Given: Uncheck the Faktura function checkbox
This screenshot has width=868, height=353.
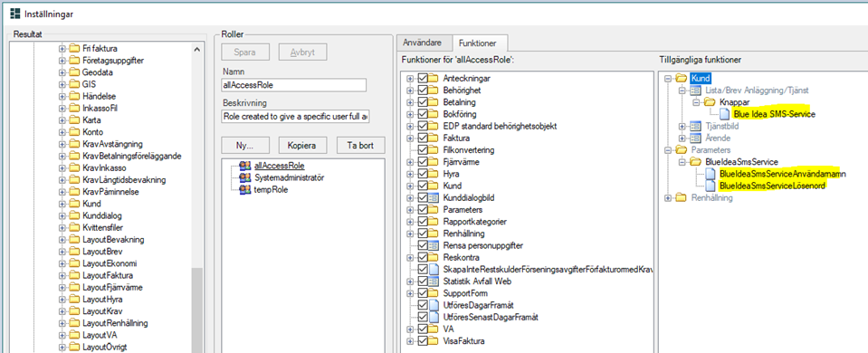Looking at the screenshot, I should pos(423,138).
